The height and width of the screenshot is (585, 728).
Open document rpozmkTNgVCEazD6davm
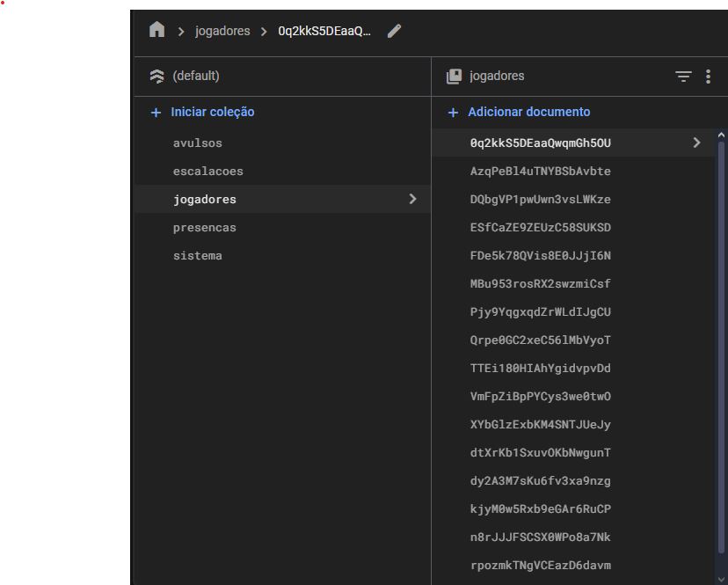[540, 566]
